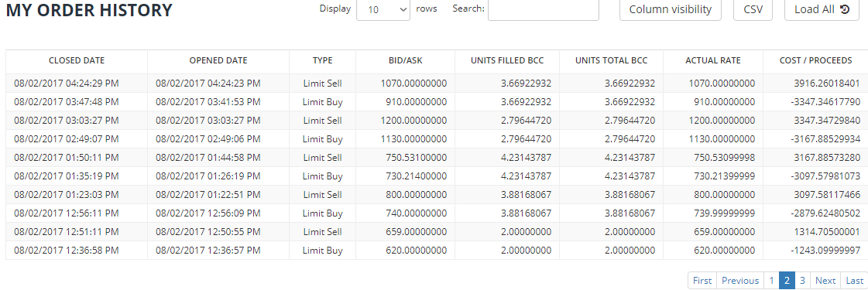
Task: Open page 1 of results
Action: click(x=771, y=281)
